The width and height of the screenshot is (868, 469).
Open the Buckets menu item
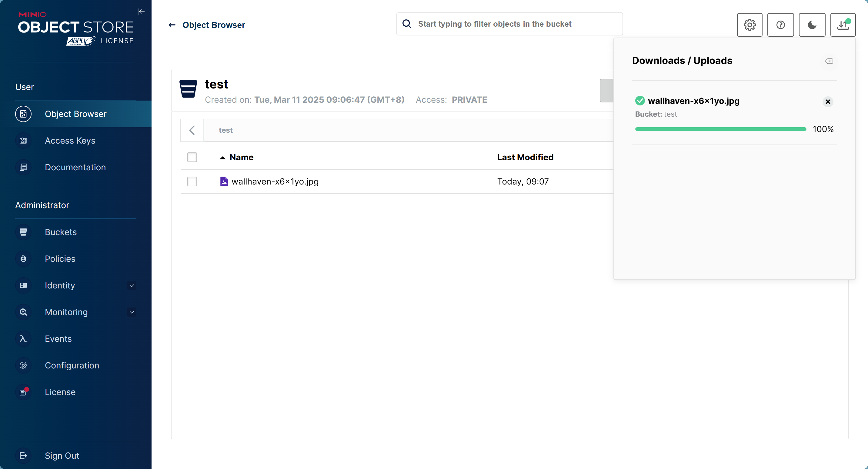click(61, 232)
